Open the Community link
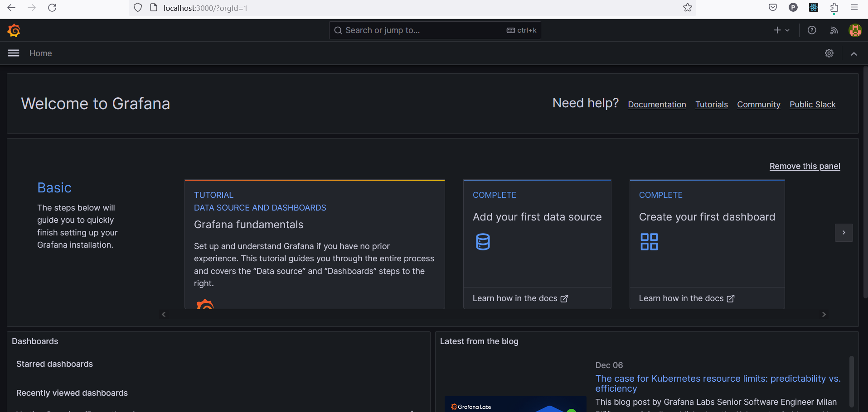 [x=759, y=105]
